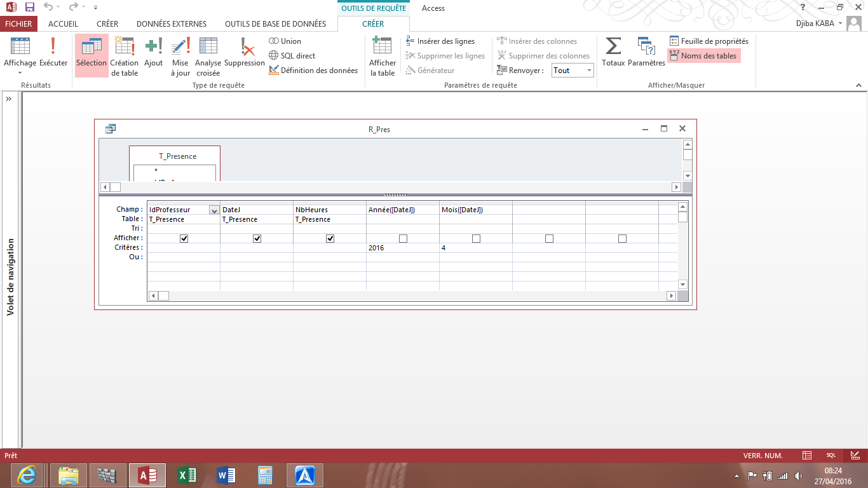This screenshot has height=488, width=868.
Task: Click Afficher la table button
Action: click(x=383, y=56)
